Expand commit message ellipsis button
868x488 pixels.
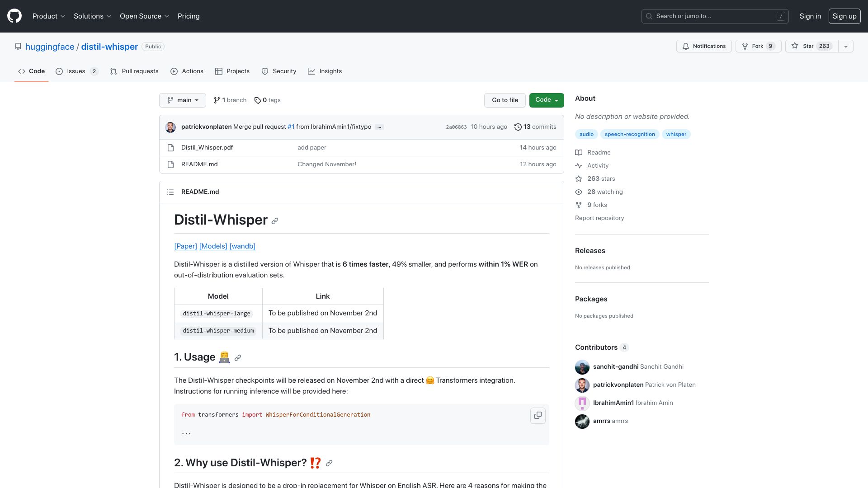tap(379, 127)
